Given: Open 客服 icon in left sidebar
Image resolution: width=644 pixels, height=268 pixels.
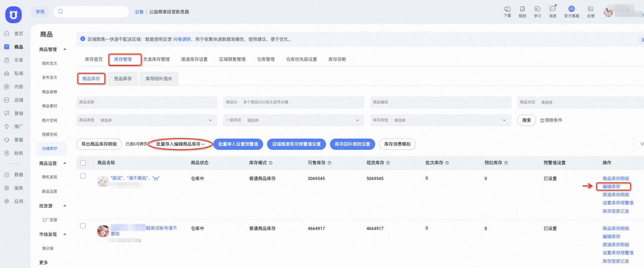Looking at the screenshot, I should pos(7,140).
